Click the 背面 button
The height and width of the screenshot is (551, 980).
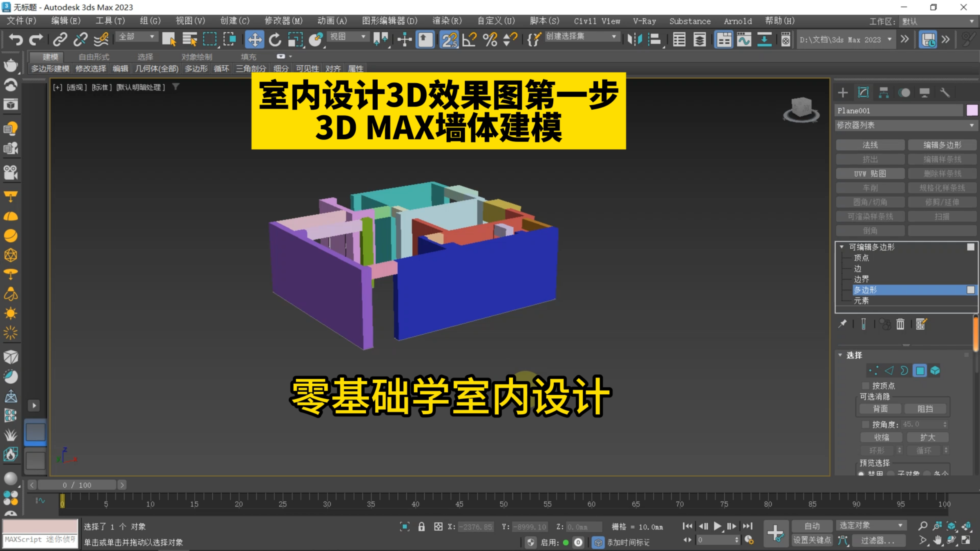(x=880, y=409)
